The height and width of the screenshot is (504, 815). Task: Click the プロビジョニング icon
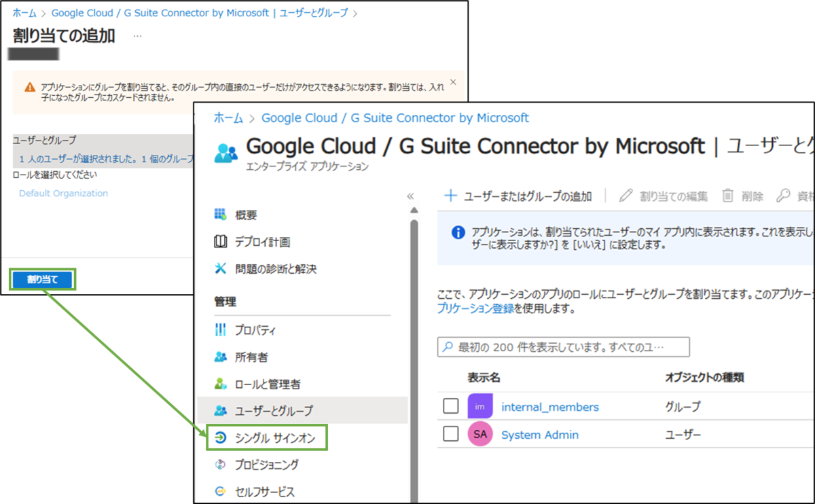[220, 465]
